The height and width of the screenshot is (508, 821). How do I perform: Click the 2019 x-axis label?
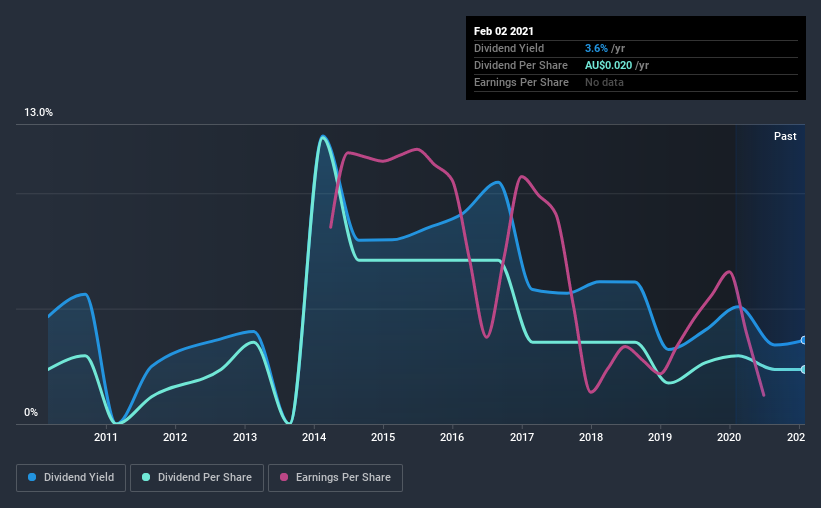point(660,437)
